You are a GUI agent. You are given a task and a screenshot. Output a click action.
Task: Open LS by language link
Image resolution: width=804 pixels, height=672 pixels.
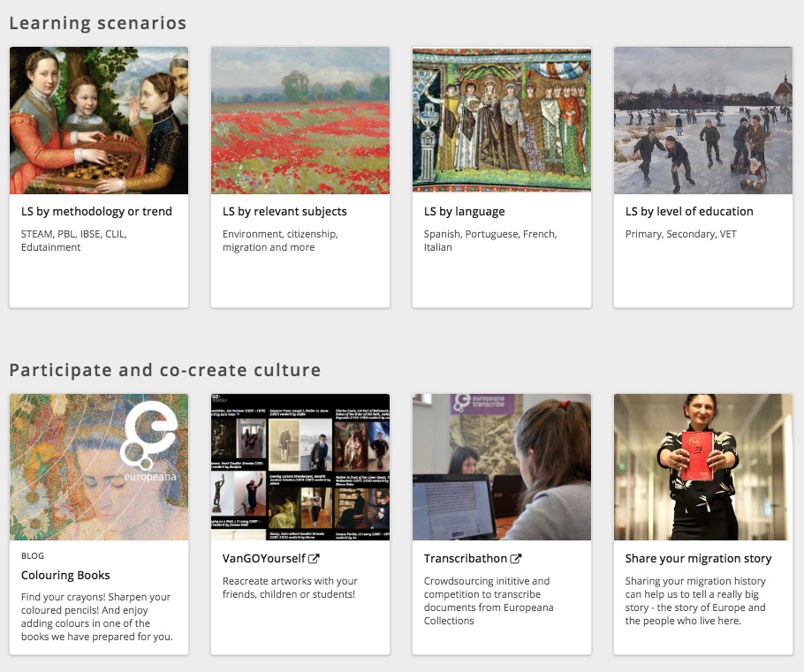(464, 212)
